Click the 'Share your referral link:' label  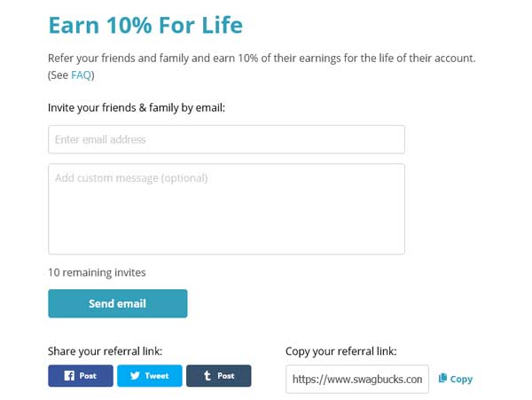click(106, 351)
